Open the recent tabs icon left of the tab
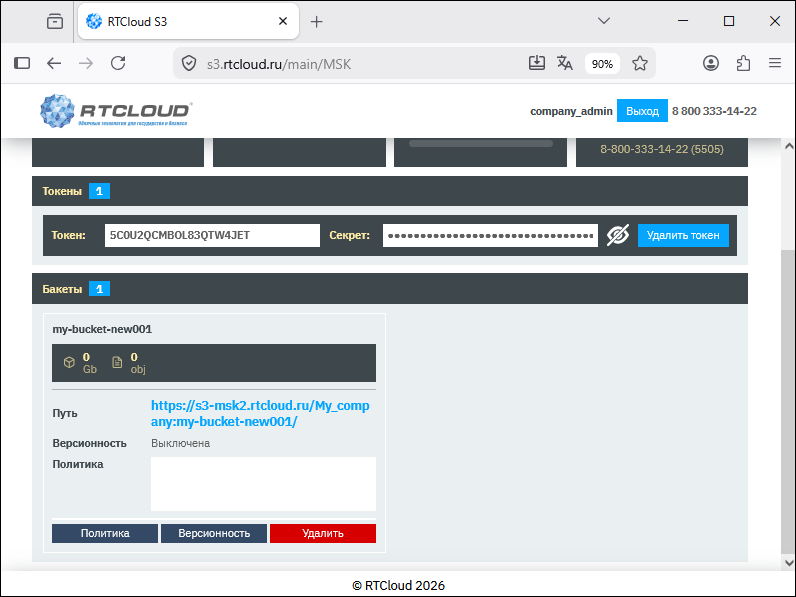 [x=55, y=21]
